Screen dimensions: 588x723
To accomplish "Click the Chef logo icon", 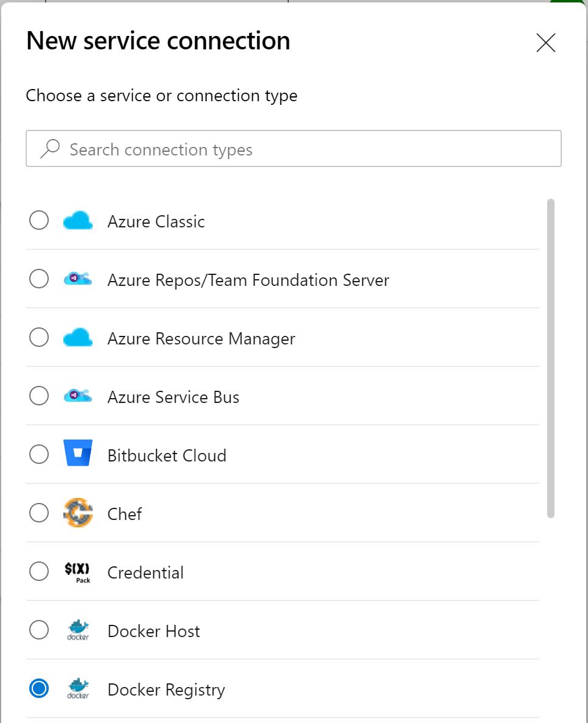I will pos(78,513).
